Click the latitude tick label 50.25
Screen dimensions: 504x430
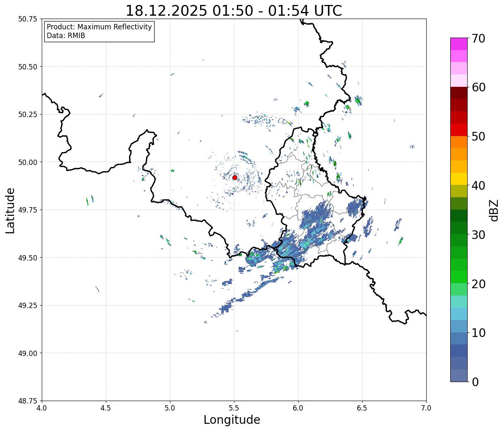click(x=27, y=115)
